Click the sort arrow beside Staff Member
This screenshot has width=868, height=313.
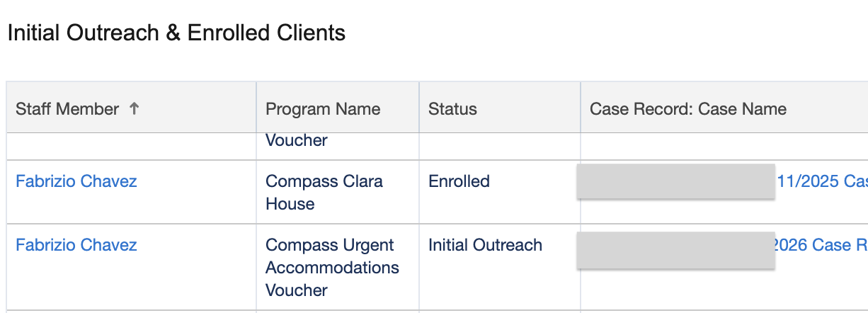[135, 109]
